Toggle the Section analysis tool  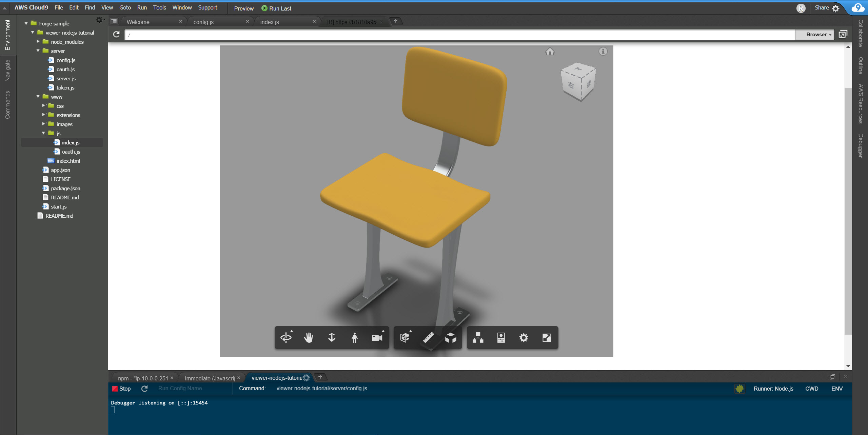tap(405, 337)
